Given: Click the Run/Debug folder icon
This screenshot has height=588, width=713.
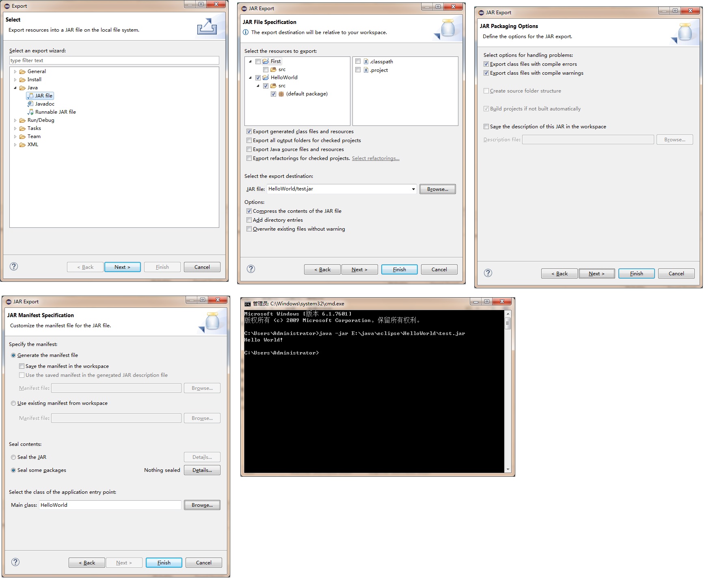Looking at the screenshot, I should [23, 120].
